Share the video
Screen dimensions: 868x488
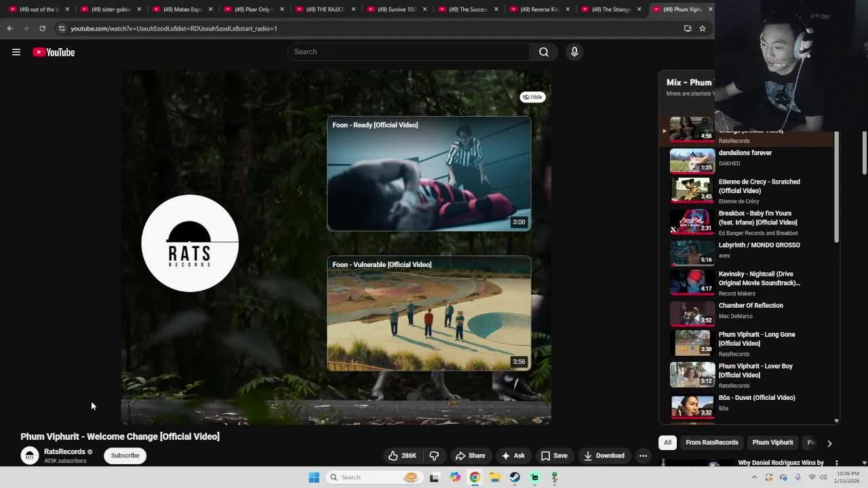tap(470, 455)
